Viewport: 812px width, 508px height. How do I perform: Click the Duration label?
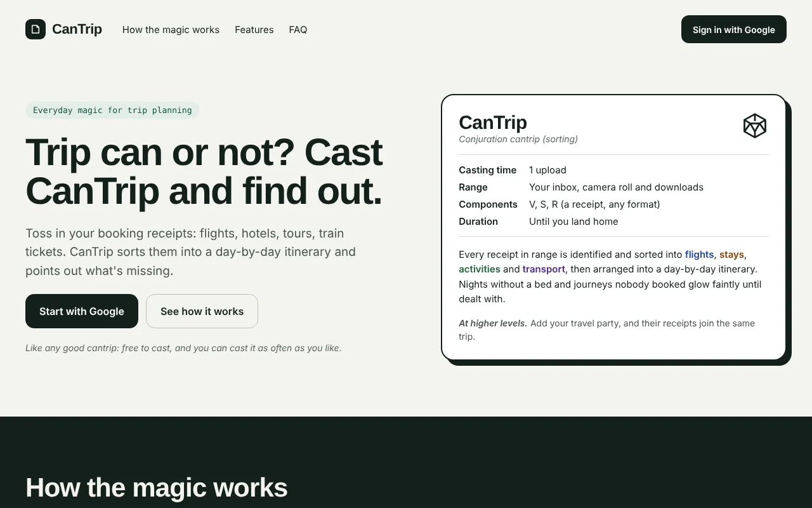[x=478, y=222]
